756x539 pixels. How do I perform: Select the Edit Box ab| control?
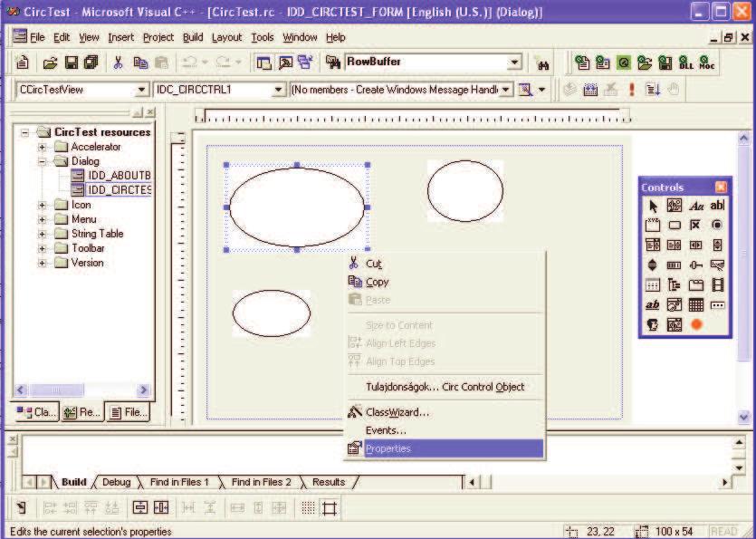717,206
